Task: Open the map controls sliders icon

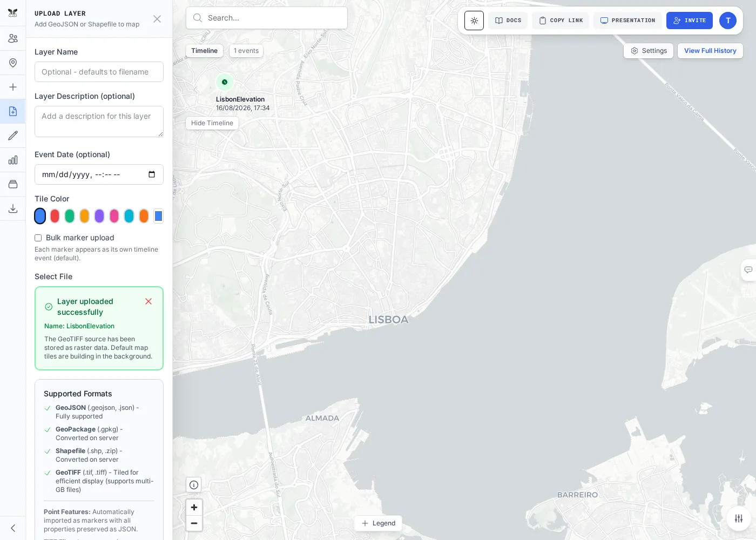Action: [739, 518]
